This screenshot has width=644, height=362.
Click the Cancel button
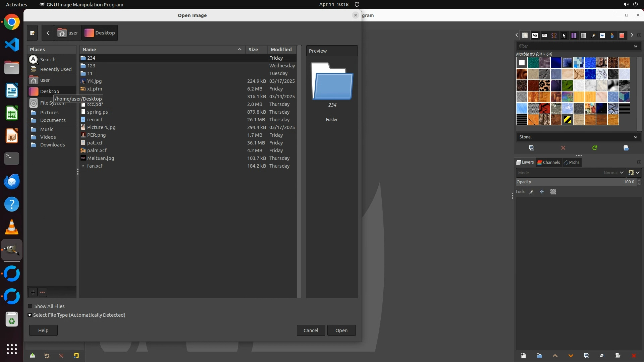311,330
